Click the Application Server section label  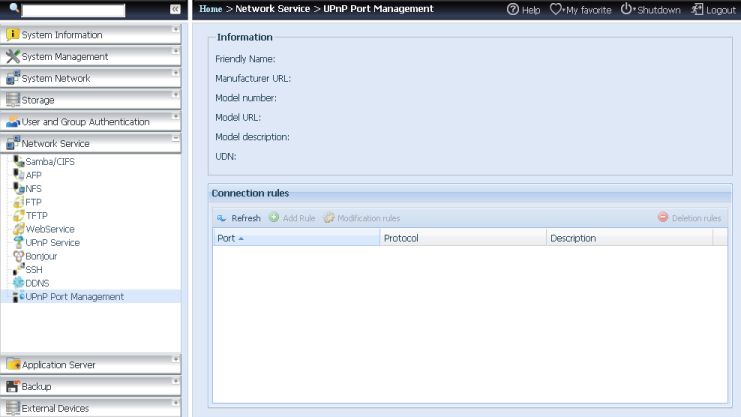coord(59,365)
